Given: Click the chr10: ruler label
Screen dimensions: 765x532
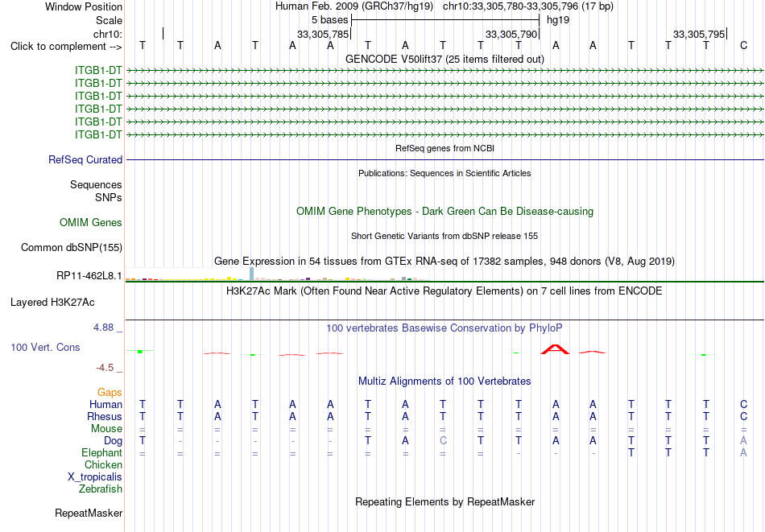Looking at the screenshot, I should point(108,34).
